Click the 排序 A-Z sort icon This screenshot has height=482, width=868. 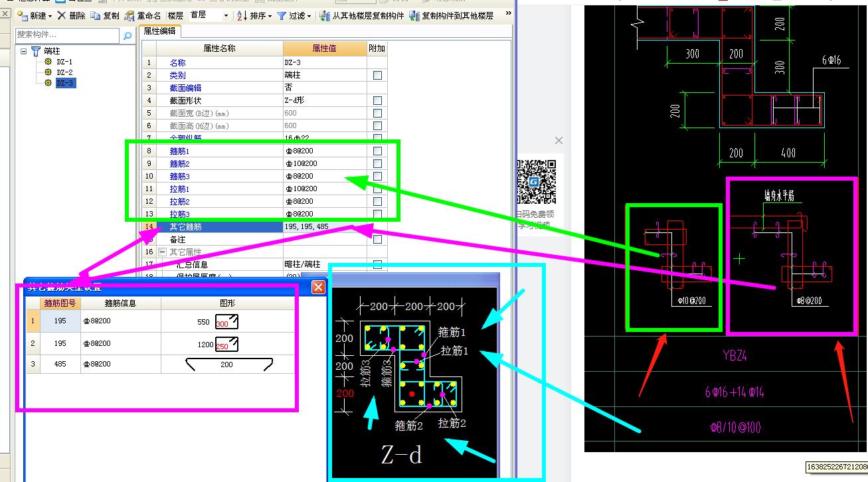(242, 15)
